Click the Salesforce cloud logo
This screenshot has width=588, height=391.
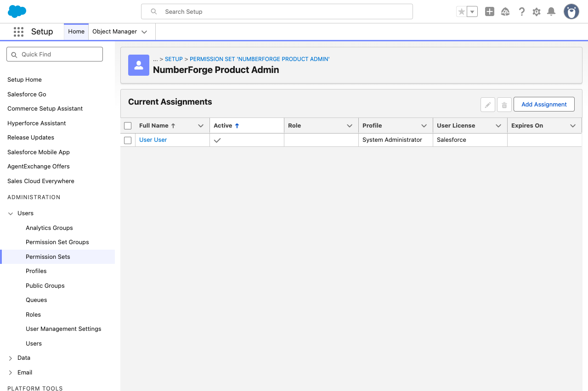[17, 11]
